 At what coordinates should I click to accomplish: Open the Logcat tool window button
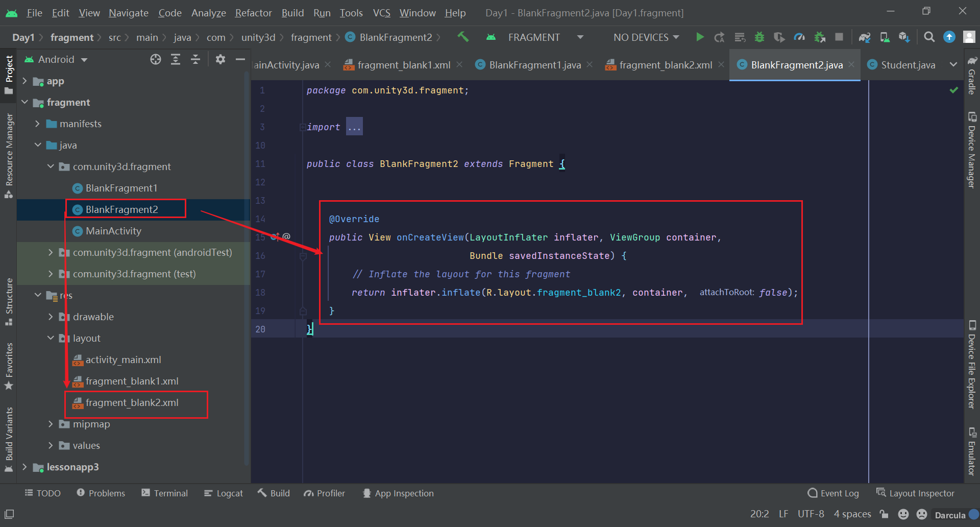[224, 493]
